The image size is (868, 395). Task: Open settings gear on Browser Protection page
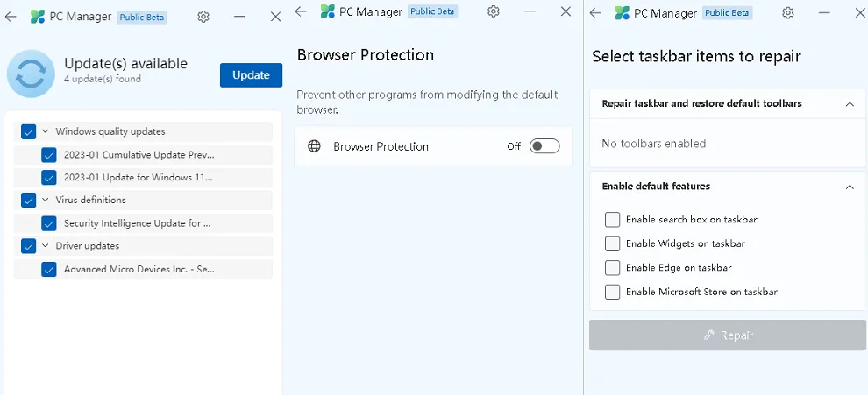point(494,11)
